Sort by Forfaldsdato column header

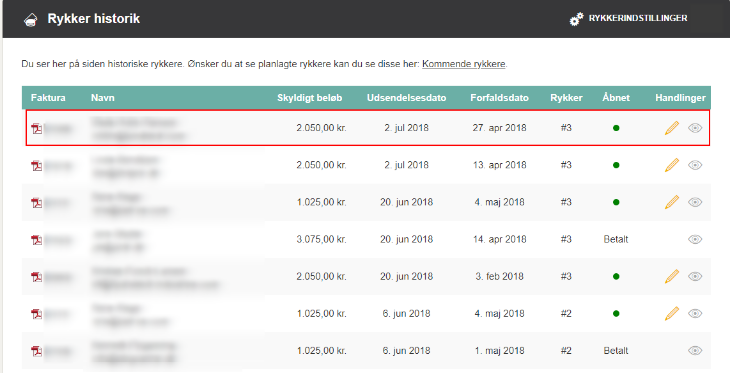500,98
